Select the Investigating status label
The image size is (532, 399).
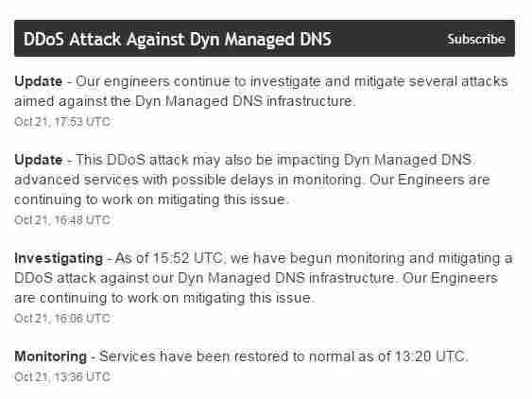pyautogui.click(x=59, y=259)
